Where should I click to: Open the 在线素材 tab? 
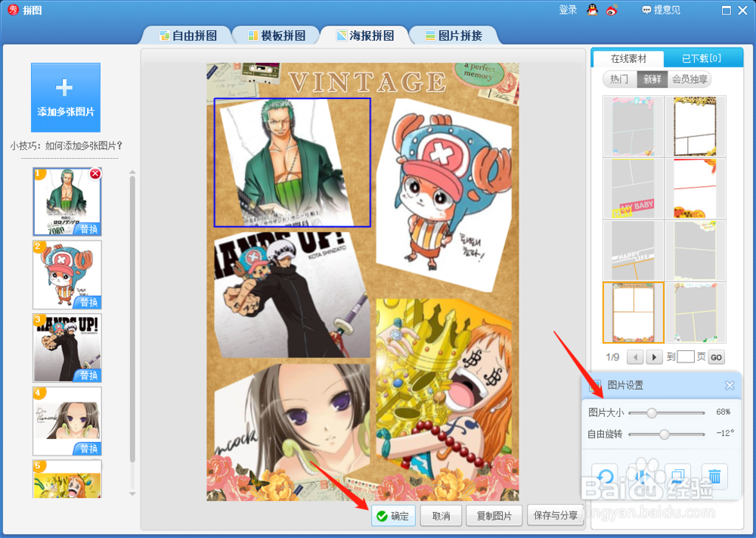[x=627, y=59]
